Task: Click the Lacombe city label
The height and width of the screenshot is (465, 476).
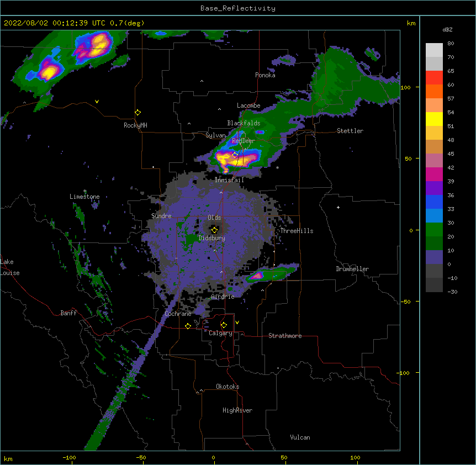Action: click(248, 105)
